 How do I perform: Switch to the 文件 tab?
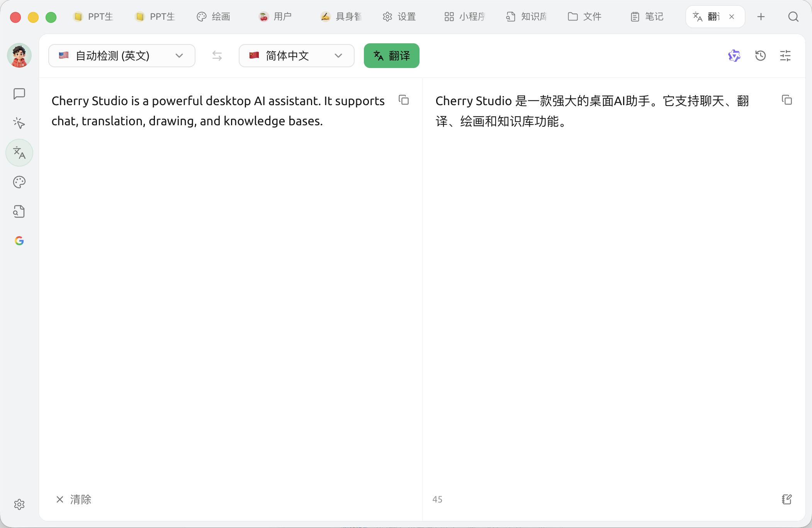point(585,17)
